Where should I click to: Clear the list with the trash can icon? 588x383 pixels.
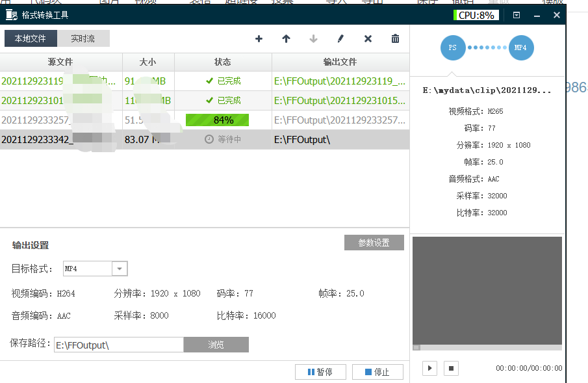coord(395,38)
